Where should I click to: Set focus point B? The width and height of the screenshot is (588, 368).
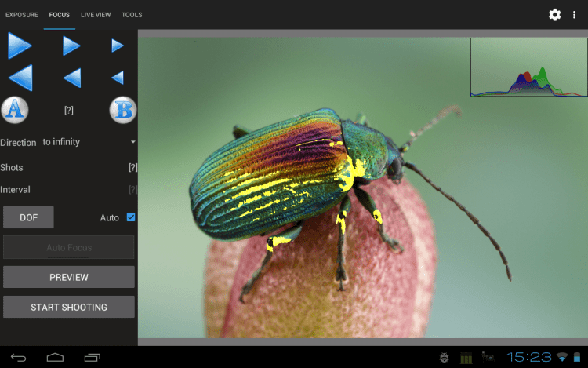point(122,110)
